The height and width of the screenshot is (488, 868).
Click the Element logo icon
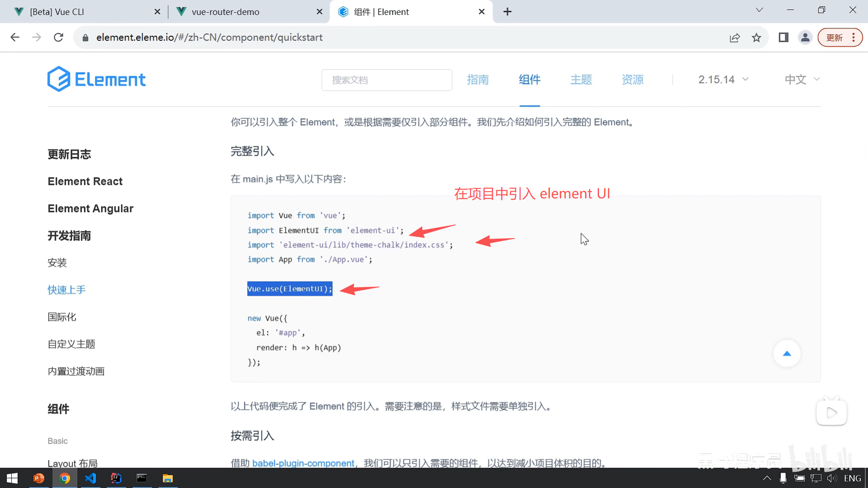click(x=59, y=79)
